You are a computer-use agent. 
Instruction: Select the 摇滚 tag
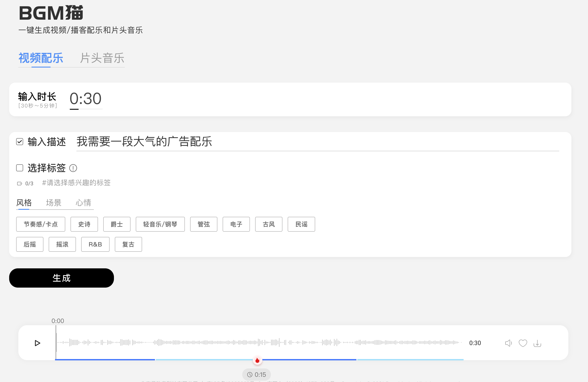coord(62,244)
